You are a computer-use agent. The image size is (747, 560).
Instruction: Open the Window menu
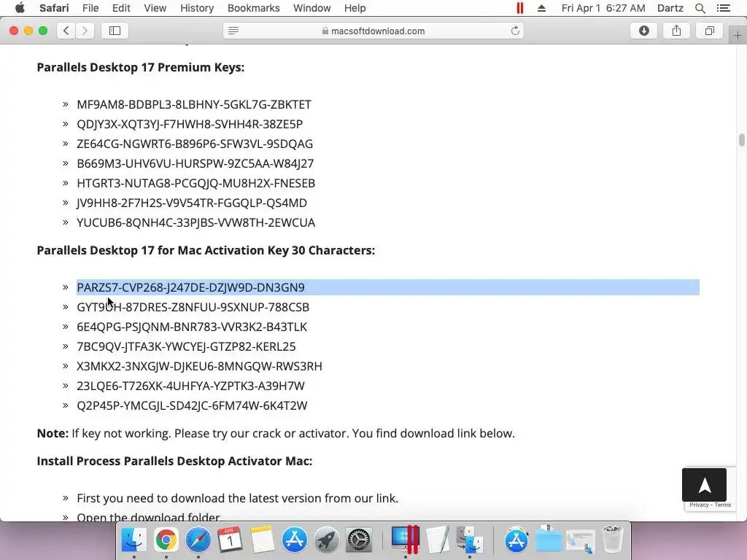point(312,8)
